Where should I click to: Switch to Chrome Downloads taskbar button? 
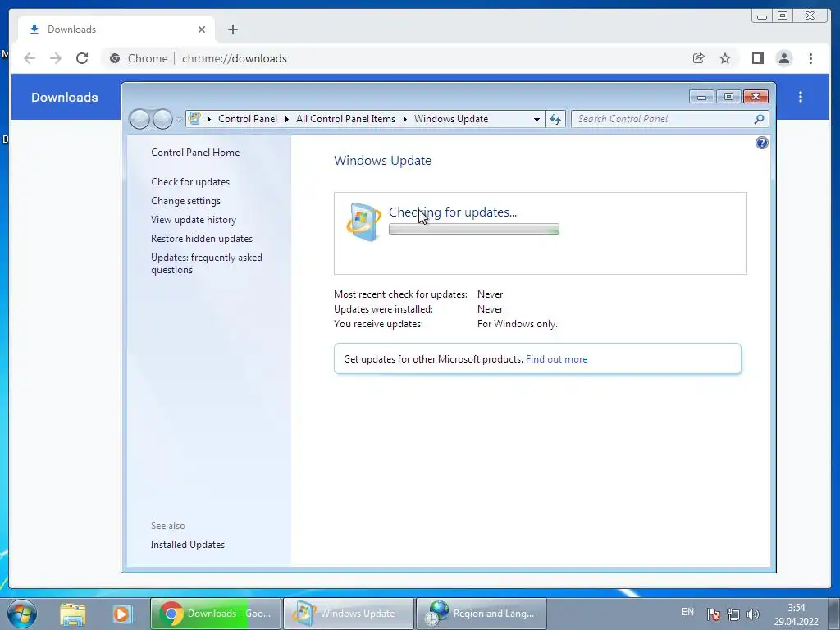click(x=216, y=614)
